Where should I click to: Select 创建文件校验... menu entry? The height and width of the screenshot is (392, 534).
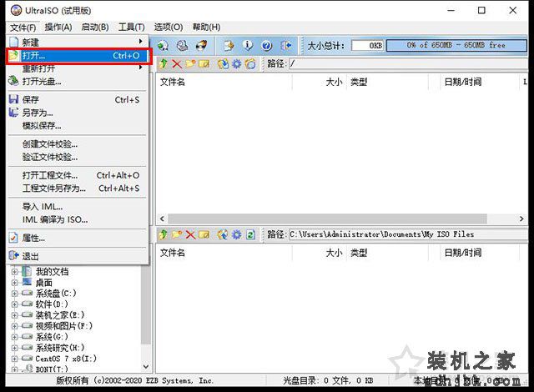[78, 144]
